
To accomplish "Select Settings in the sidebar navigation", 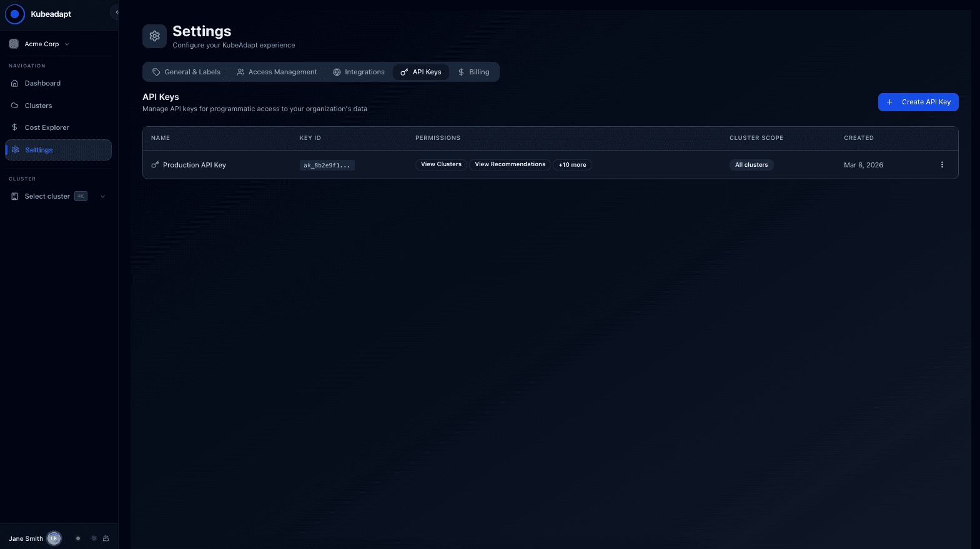I will click(59, 150).
